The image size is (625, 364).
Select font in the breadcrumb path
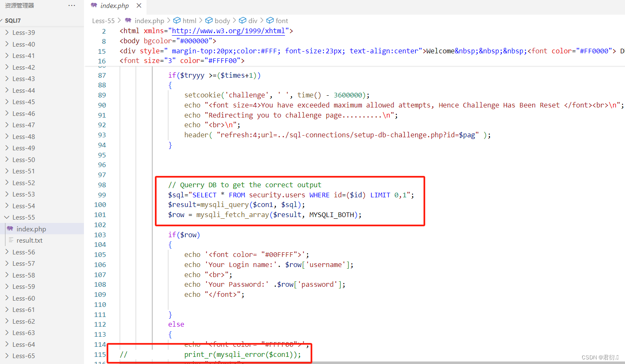pyautogui.click(x=282, y=21)
